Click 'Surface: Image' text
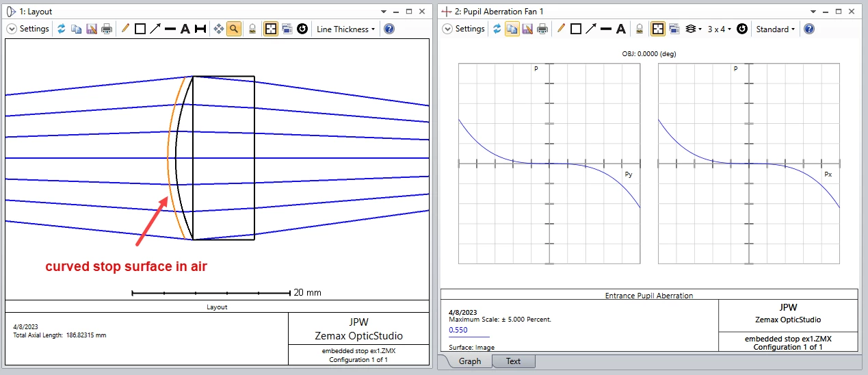 pyautogui.click(x=471, y=348)
